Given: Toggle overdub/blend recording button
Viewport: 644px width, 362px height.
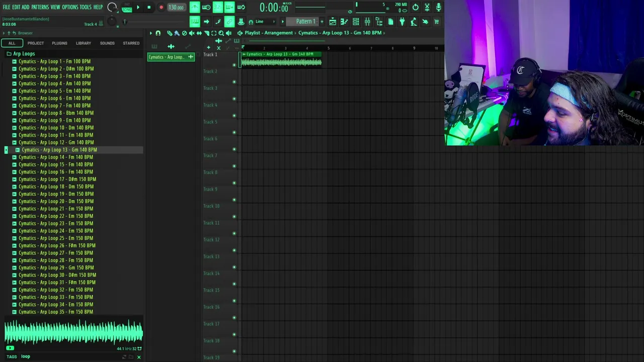Looking at the screenshot, I should 229,7.
